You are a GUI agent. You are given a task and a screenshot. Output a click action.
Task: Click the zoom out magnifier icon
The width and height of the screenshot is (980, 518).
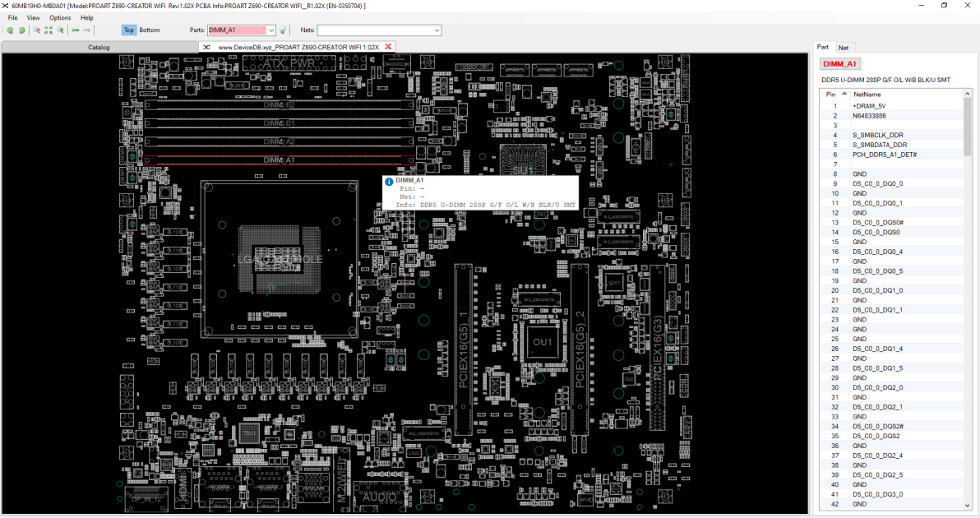37,30
